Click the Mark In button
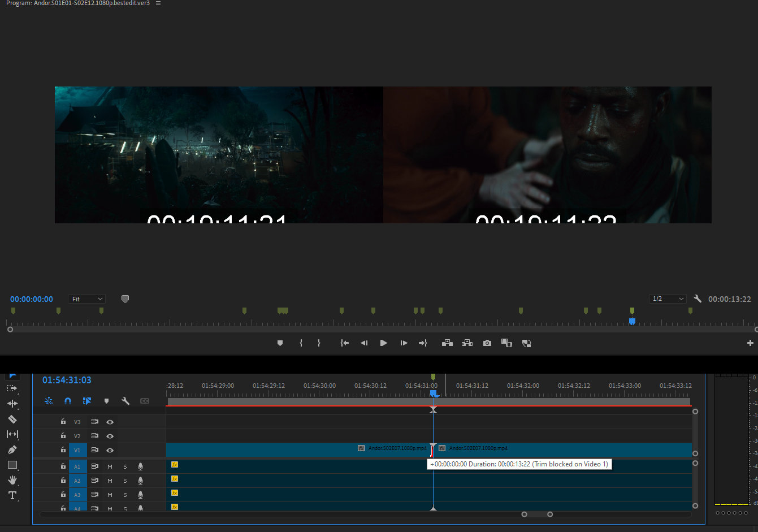 (x=301, y=343)
